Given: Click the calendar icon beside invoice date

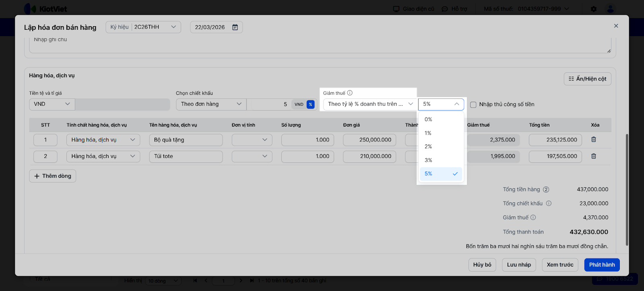Looking at the screenshot, I should (235, 27).
